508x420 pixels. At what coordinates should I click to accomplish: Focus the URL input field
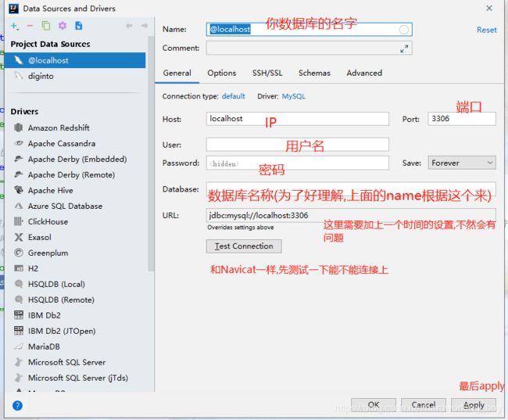point(351,215)
